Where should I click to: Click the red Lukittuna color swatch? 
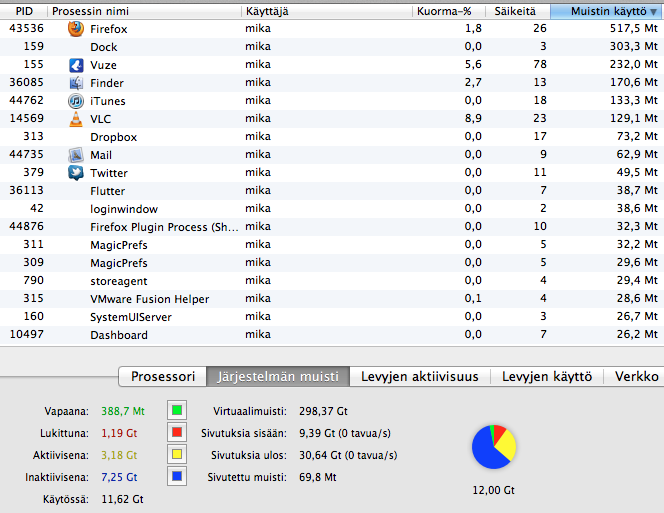177,432
